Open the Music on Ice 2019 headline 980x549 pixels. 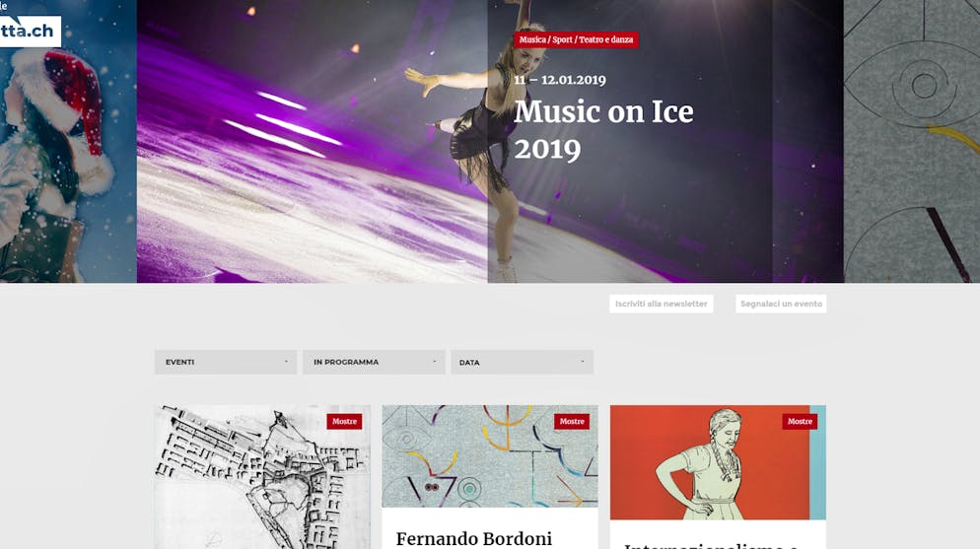coord(603,130)
